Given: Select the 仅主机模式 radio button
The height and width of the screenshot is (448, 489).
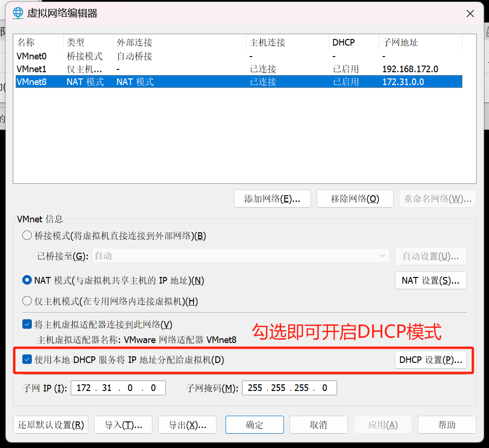Looking at the screenshot, I should 27,301.
